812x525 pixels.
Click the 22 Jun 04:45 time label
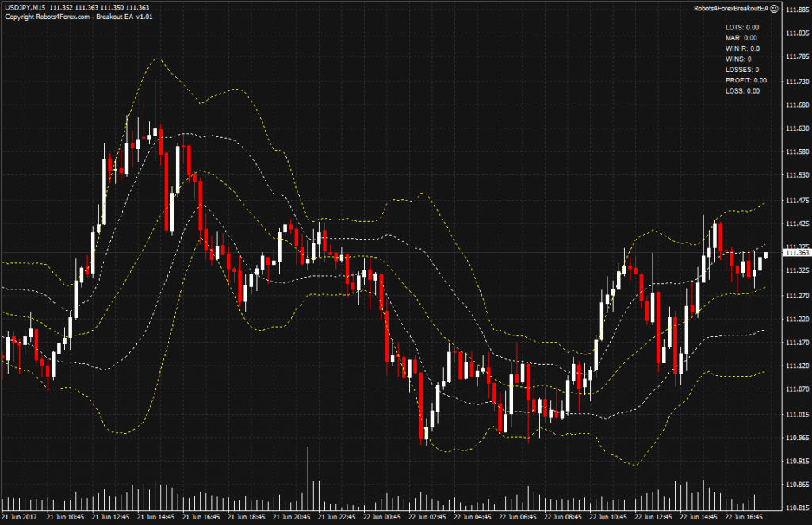click(x=473, y=517)
